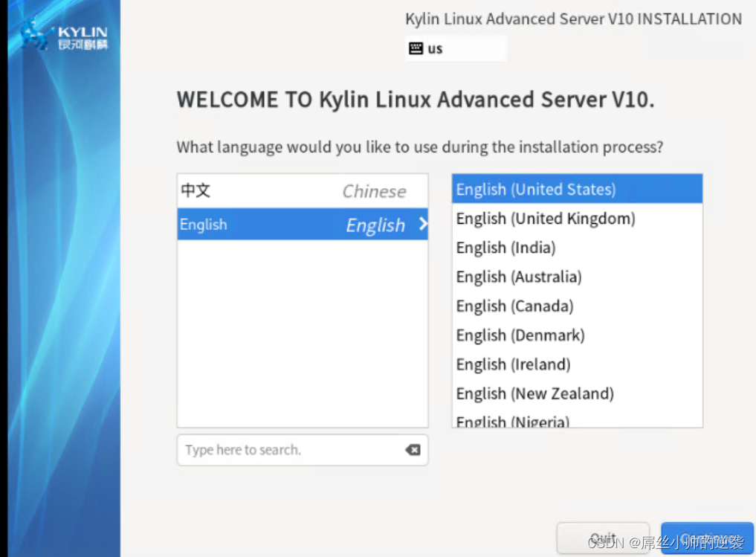Click the Kylin logo in the sidebar
756x557 pixels.
64,37
